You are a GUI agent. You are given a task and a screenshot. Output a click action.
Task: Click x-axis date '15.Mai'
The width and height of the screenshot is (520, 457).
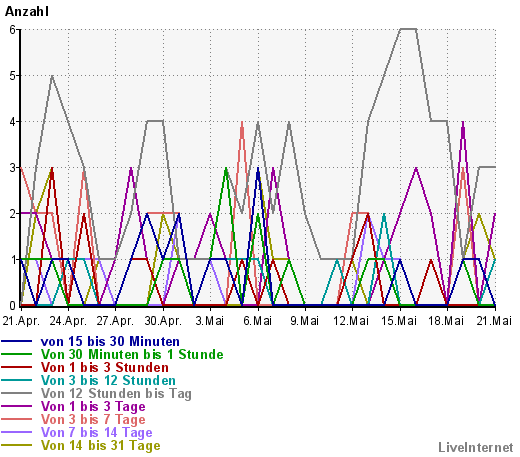(399, 321)
